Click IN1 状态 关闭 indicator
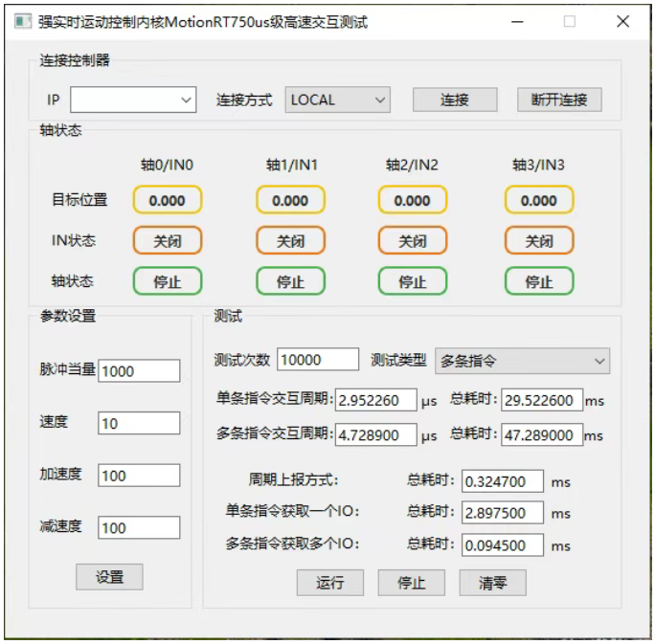 pos(290,240)
